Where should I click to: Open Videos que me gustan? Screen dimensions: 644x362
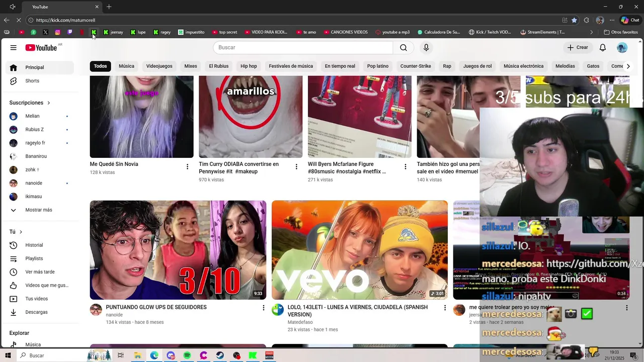tap(40, 285)
